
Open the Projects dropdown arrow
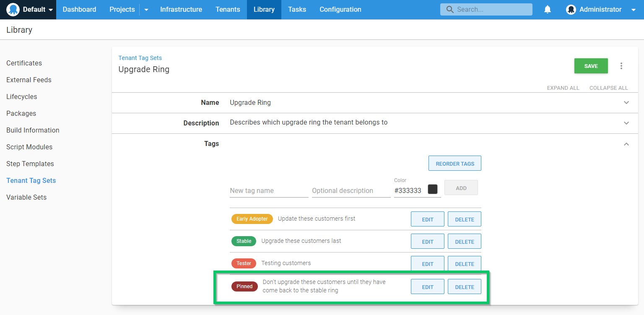point(146,10)
